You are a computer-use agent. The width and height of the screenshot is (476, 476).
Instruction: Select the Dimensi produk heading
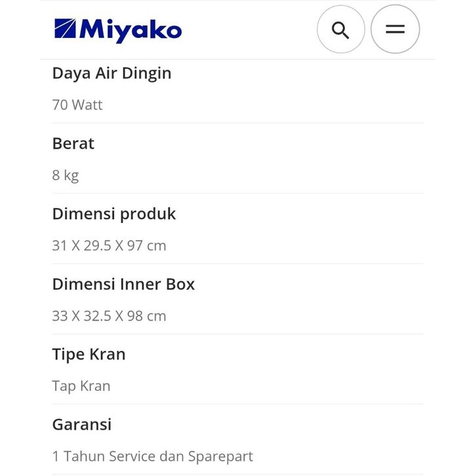coord(114,214)
